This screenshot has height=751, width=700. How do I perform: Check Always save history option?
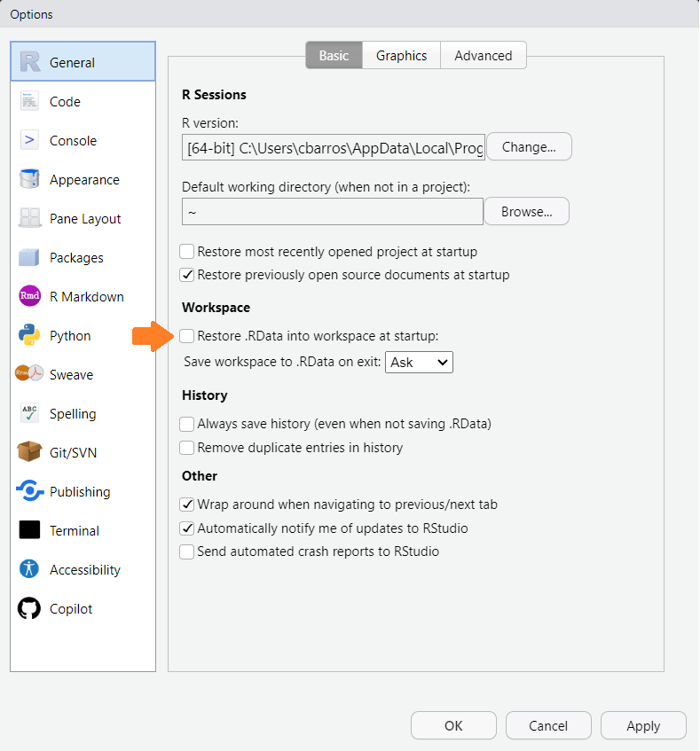186,424
